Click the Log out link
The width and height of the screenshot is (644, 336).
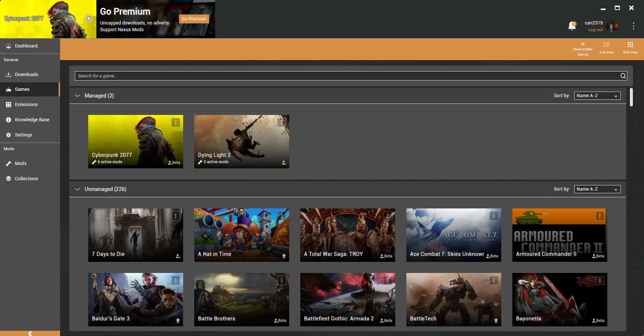pos(595,30)
